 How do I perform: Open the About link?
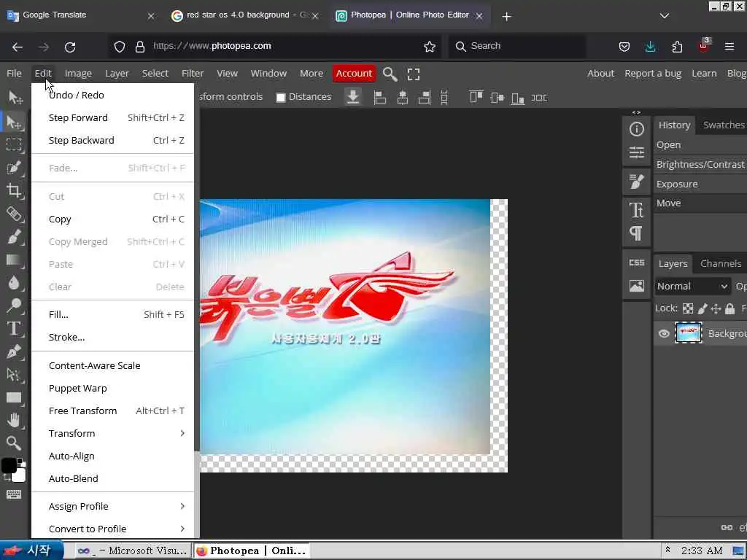coord(600,74)
